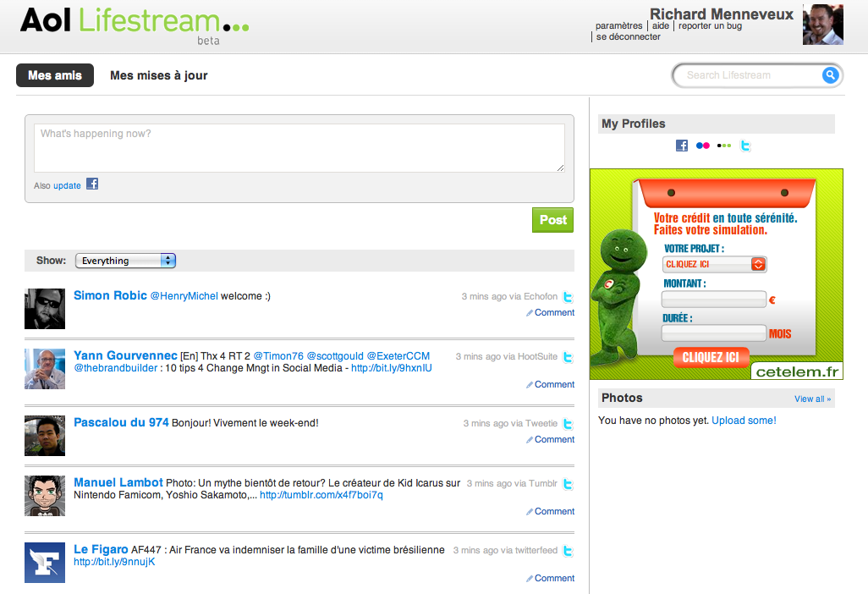Open the AOL Lifestream dots profile icon
The image size is (868, 594).
coord(724,146)
